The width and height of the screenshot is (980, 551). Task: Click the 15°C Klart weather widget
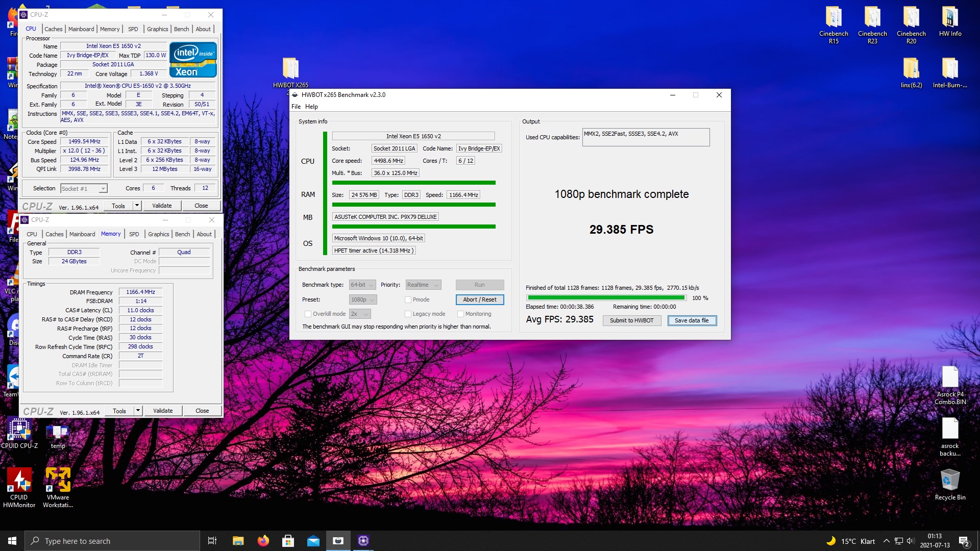point(850,541)
